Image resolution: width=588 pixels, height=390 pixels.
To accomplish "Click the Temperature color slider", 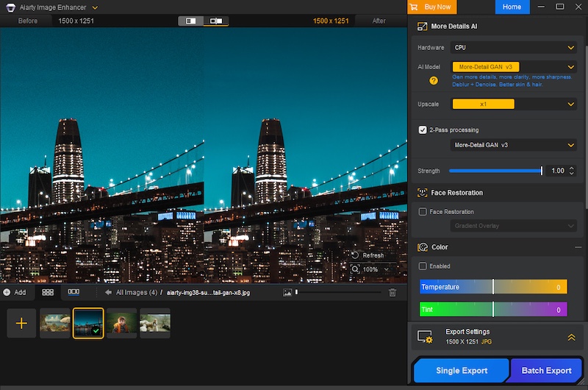I will (x=493, y=287).
